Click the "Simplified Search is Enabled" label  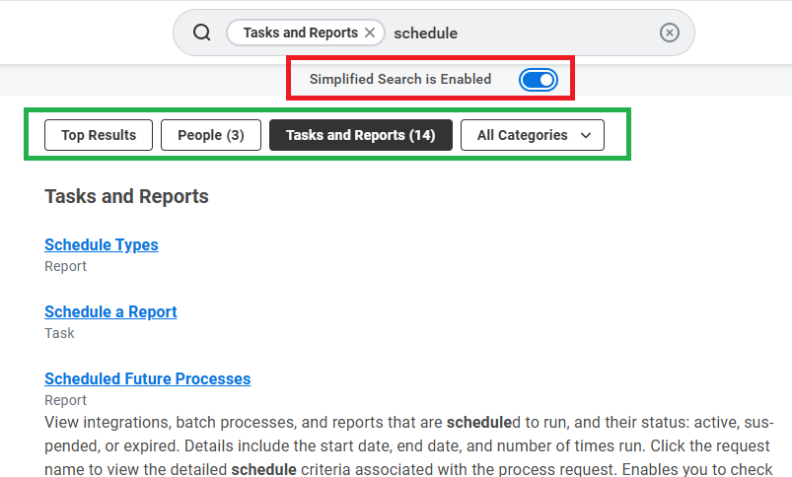(x=400, y=79)
